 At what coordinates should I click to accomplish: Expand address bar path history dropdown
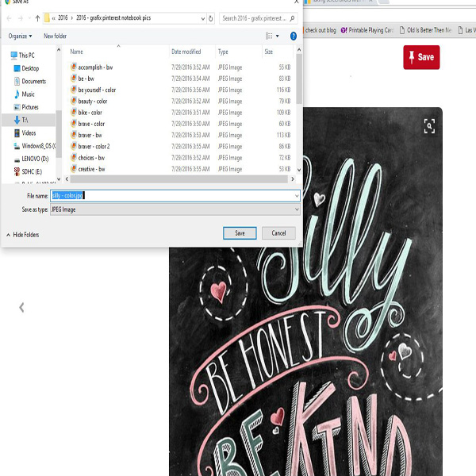click(x=203, y=18)
